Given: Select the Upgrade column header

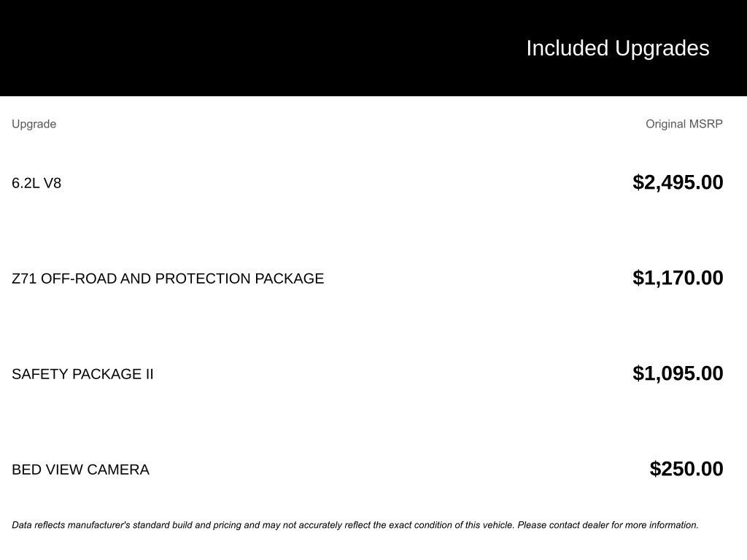Looking at the screenshot, I should (34, 124).
